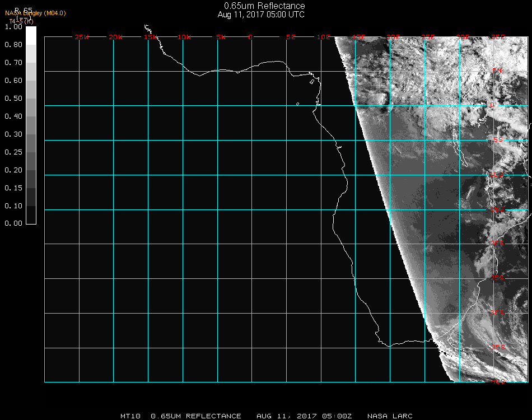The image size is (532, 420).
Task: Click the 5S latitude label
Action: pyautogui.click(x=498, y=140)
